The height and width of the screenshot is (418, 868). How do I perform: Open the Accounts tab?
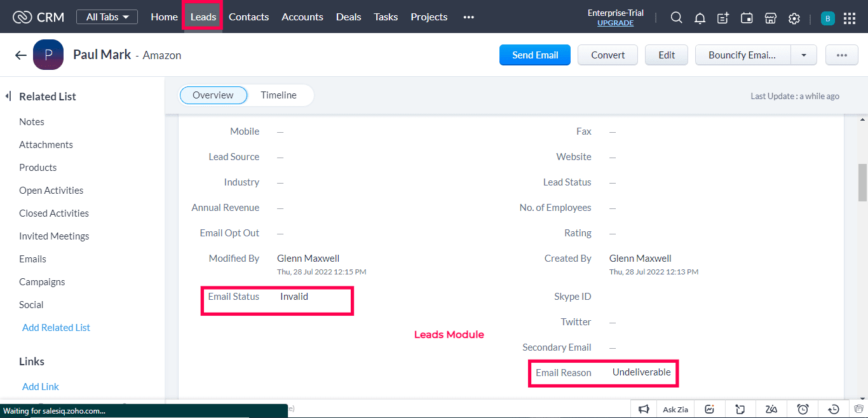pos(302,17)
